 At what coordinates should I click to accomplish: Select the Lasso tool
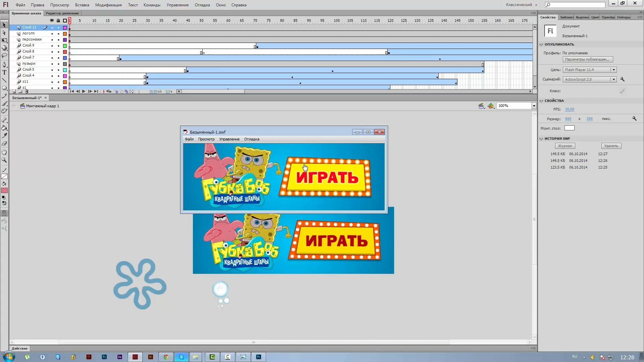(x=4, y=56)
